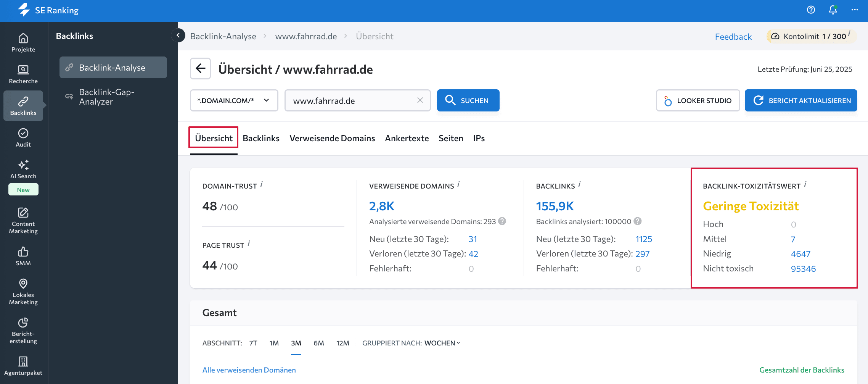The image size is (868, 384).
Task: Click 1125 new backlinks value
Action: coord(643,239)
